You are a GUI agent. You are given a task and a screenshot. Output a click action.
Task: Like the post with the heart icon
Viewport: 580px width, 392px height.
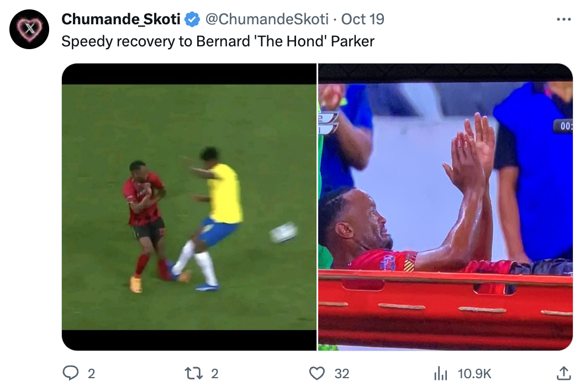pyautogui.click(x=317, y=374)
